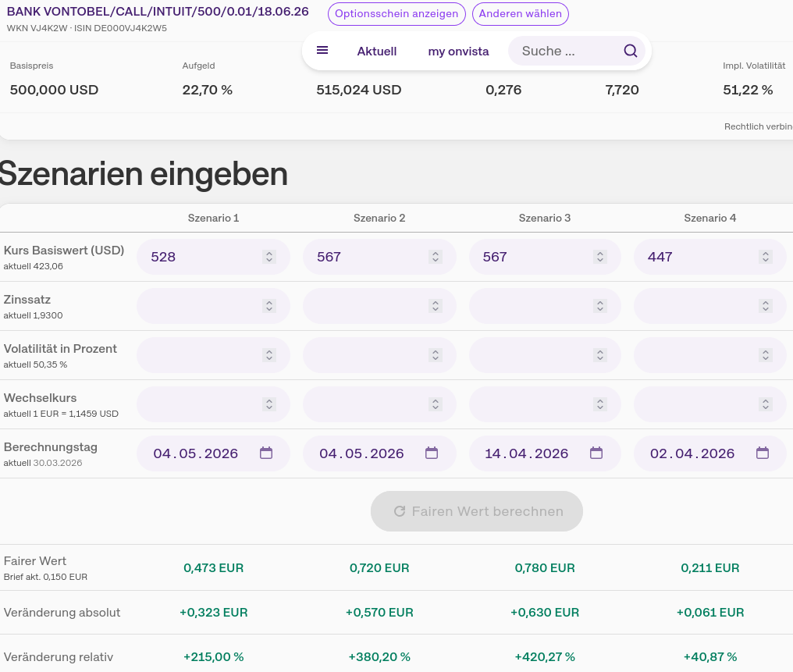Adjust Szenario 2 Zinssatz stepper arrows
This screenshot has height=672, width=793.
[x=435, y=306]
